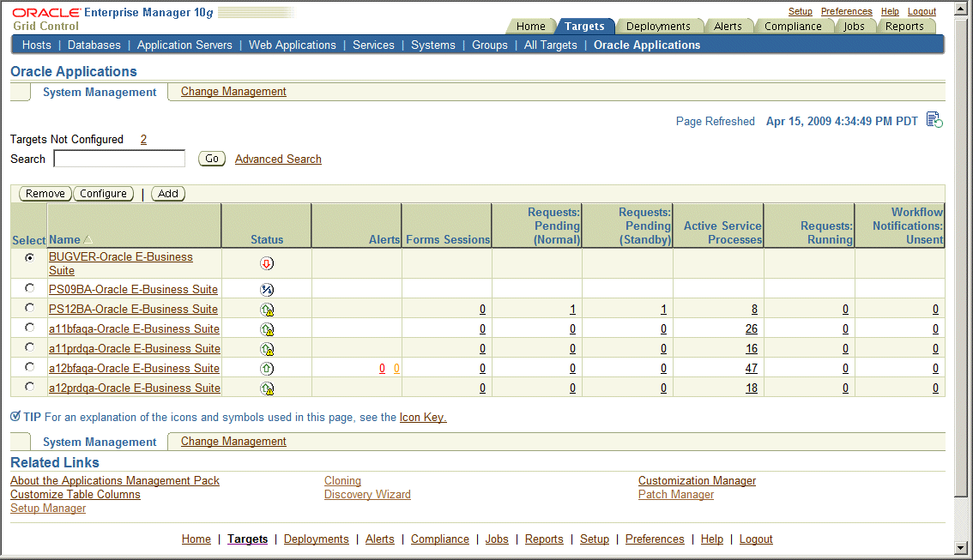Open the BUGVER-Oracle E-Business Suite link
The width and height of the screenshot is (973, 560).
[121, 263]
